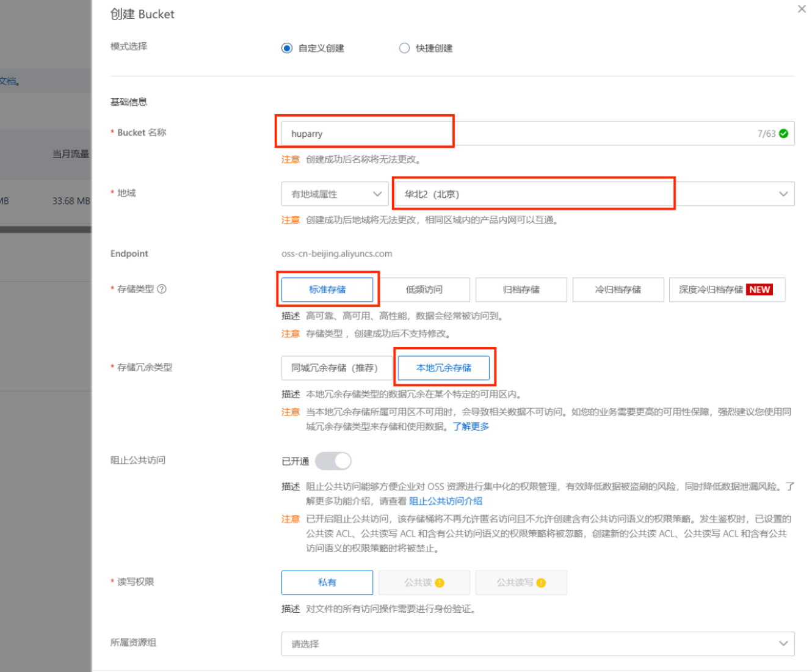The height and width of the screenshot is (672, 812).
Task: Open the 了解更多 link
Action: (471, 426)
